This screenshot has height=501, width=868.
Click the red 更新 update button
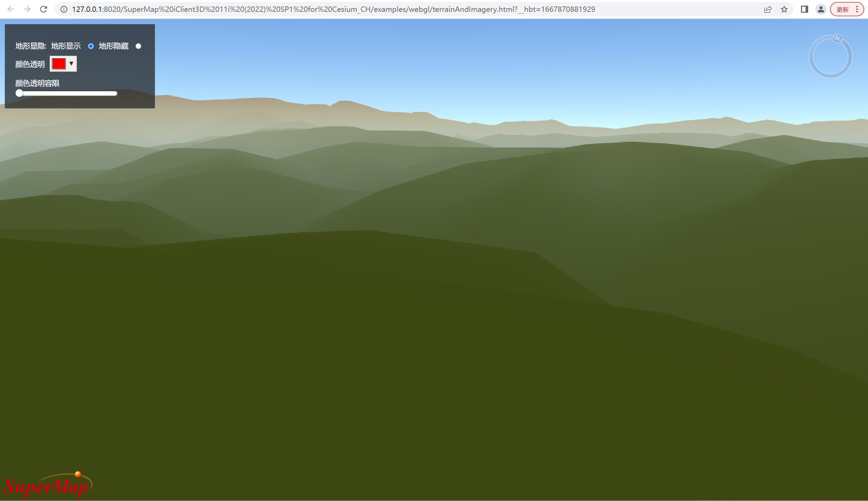tap(843, 9)
